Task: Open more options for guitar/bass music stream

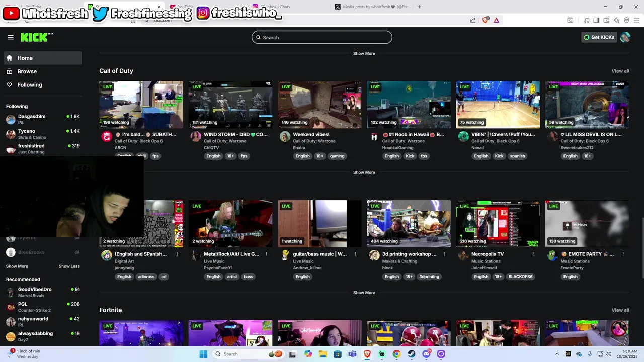Action: [356, 254]
